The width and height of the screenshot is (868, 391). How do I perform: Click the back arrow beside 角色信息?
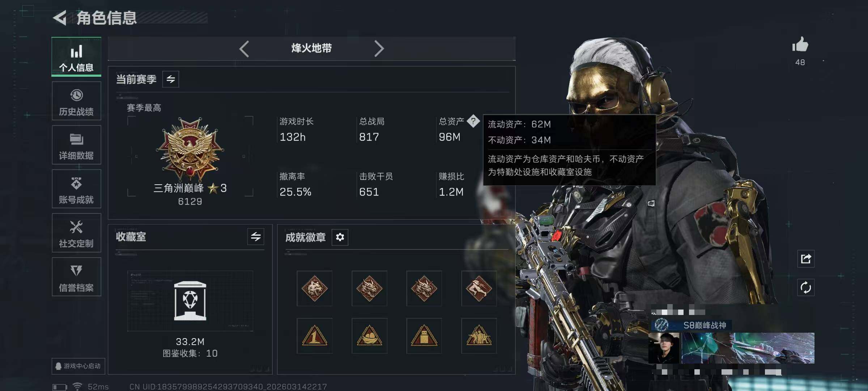tap(60, 18)
